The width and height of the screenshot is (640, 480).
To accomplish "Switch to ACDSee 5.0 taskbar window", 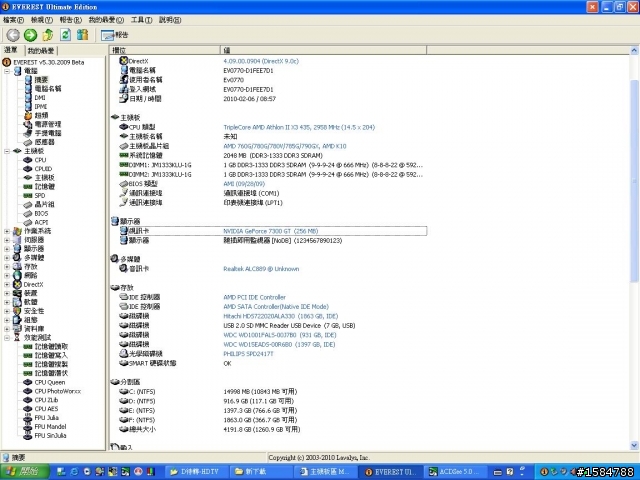I will [x=454, y=472].
